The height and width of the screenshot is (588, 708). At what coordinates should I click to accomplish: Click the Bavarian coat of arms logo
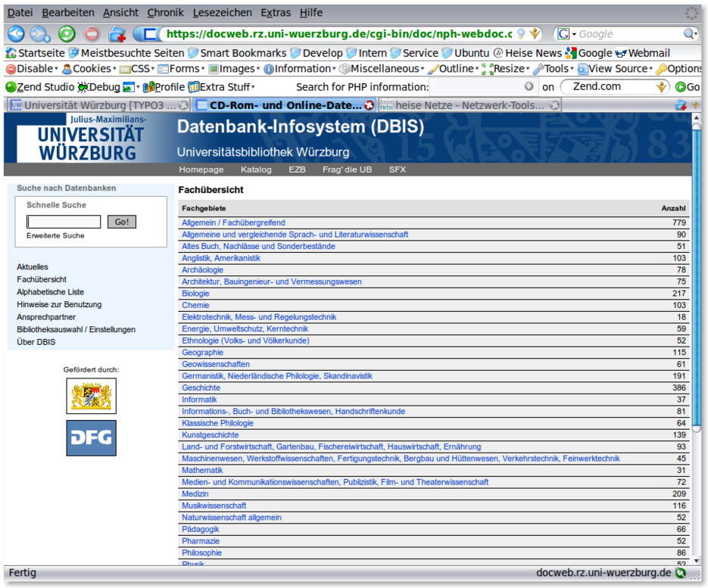pos(91,395)
